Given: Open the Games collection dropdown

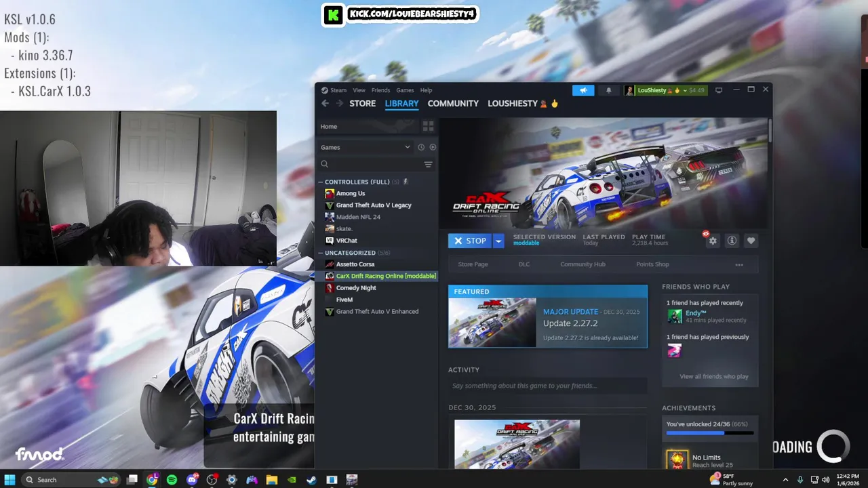Looking at the screenshot, I should (x=366, y=147).
